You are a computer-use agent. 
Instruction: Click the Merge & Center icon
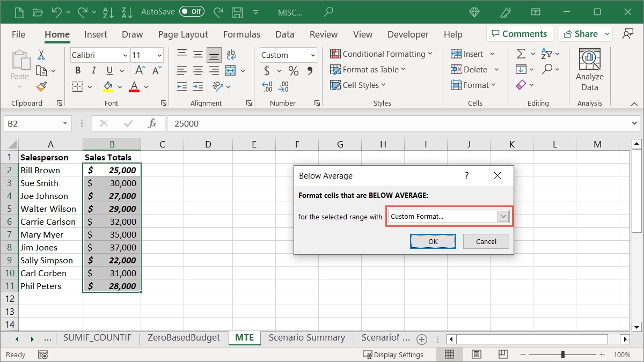pos(231,70)
